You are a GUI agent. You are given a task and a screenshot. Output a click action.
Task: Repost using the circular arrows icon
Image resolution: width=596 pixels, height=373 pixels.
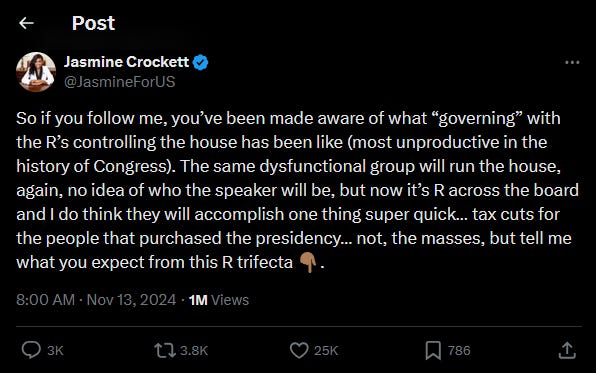tap(165, 350)
